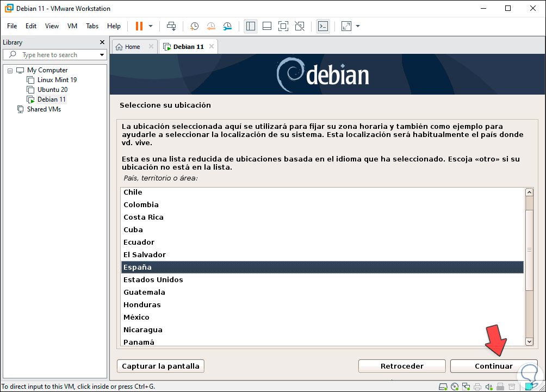Image resolution: width=546 pixels, height=392 pixels.
Task: Open the Edit menu
Action: coord(30,26)
